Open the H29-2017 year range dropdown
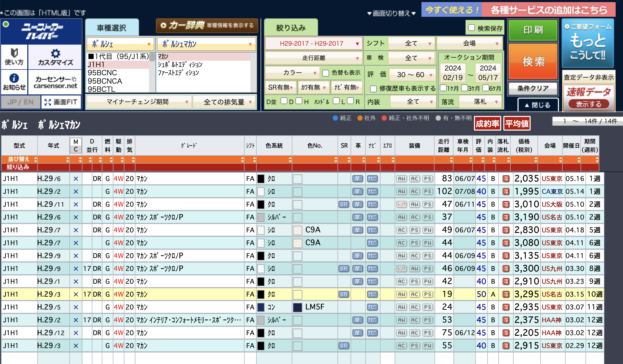This screenshot has width=623, height=364. [x=314, y=44]
